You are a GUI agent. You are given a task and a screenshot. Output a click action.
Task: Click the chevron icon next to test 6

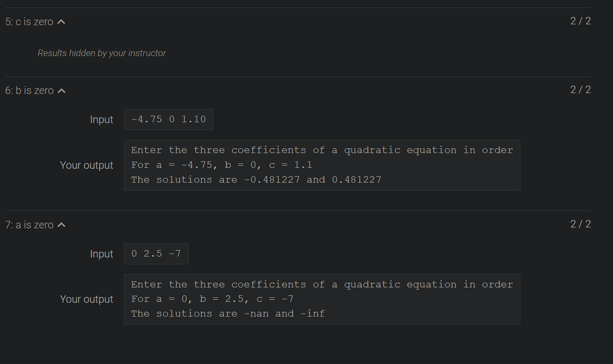pos(62,90)
